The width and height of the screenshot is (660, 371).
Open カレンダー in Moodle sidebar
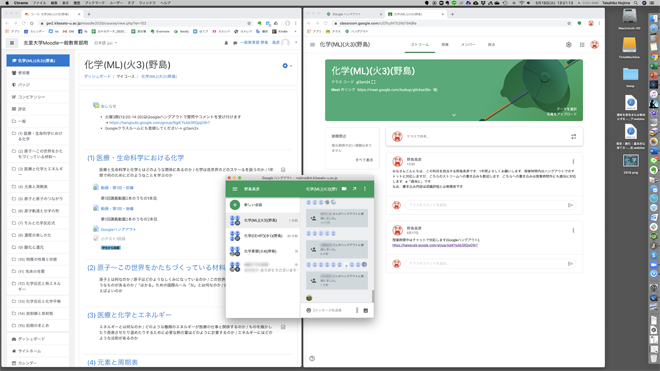pos(38,363)
